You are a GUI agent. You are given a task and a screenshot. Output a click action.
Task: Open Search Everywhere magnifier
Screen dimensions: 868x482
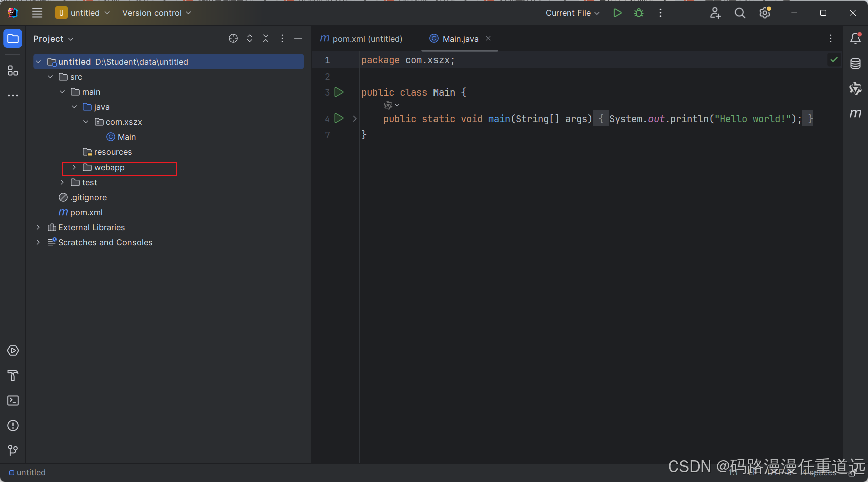point(740,13)
